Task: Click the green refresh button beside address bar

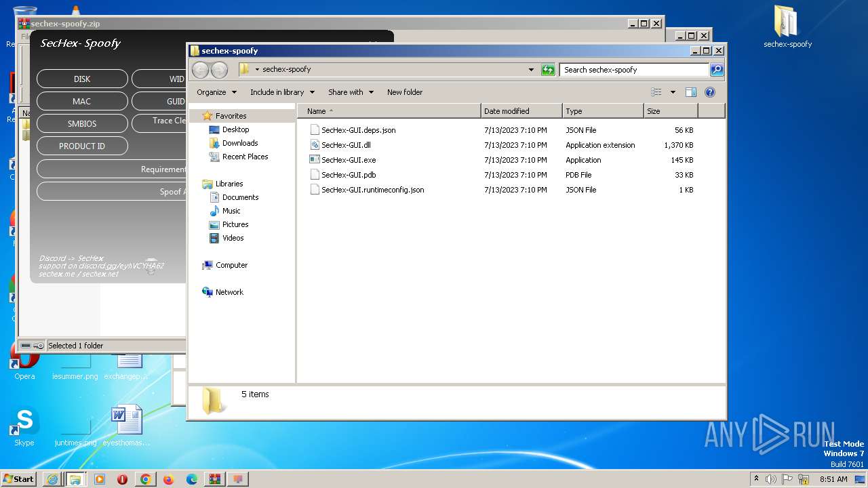Action: pos(548,69)
